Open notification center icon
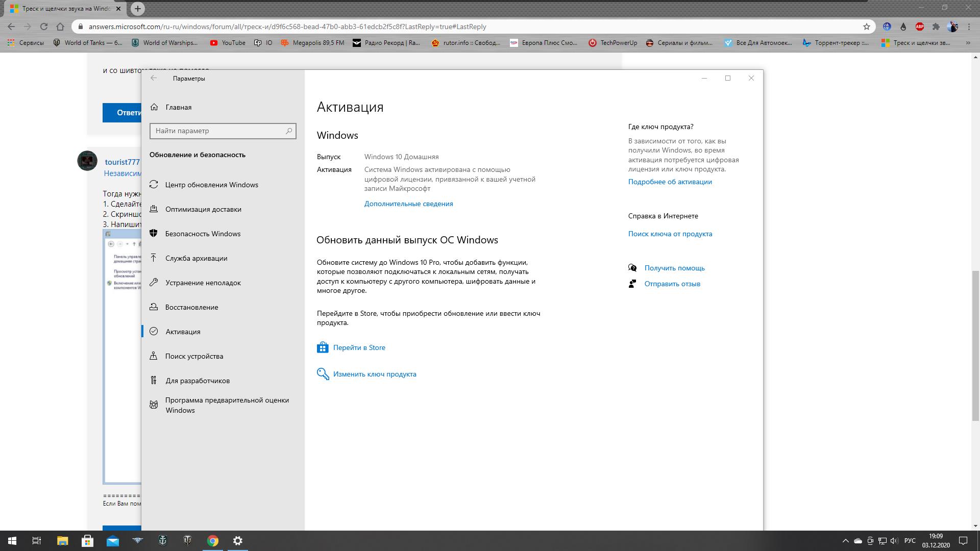 (963, 541)
